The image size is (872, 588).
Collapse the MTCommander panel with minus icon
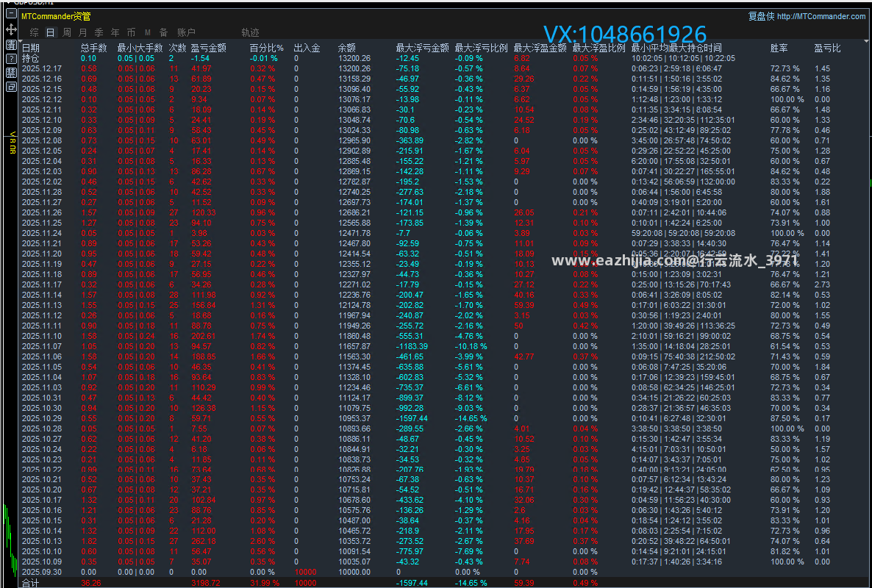pos(11,15)
